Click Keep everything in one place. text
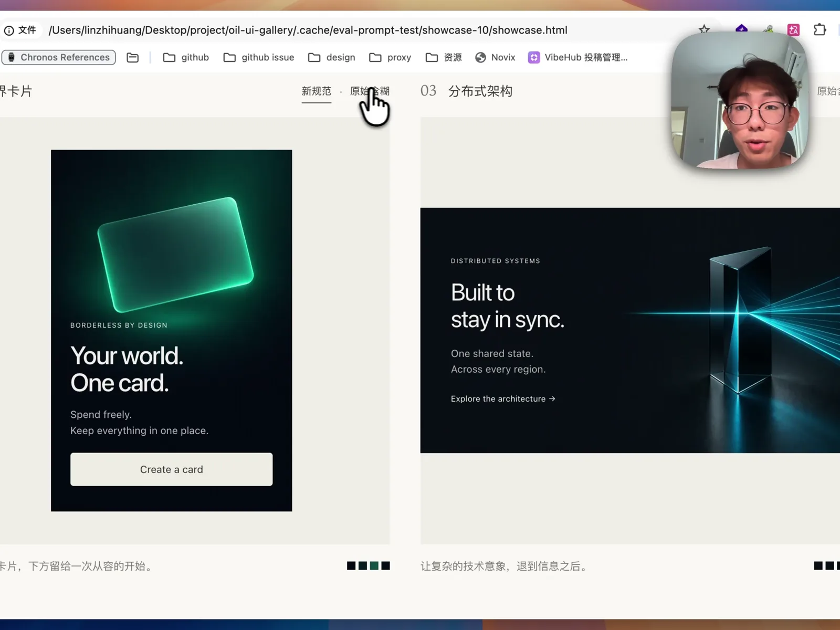 click(x=139, y=430)
